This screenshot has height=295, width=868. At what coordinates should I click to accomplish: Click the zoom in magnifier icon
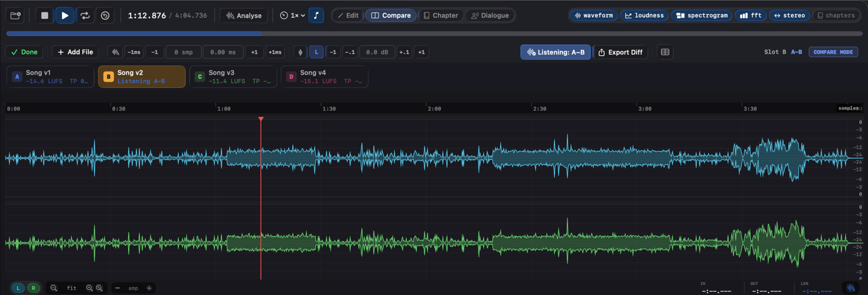pyautogui.click(x=90, y=288)
